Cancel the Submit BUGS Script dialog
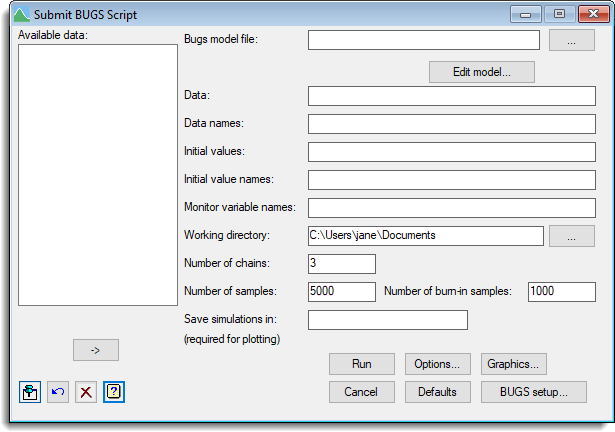The image size is (615, 432). click(361, 392)
